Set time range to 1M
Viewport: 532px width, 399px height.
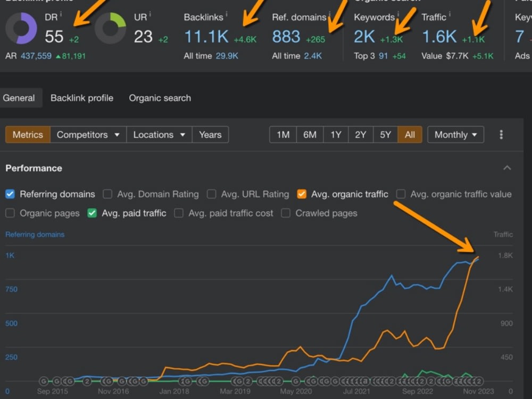pyautogui.click(x=283, y=135)
